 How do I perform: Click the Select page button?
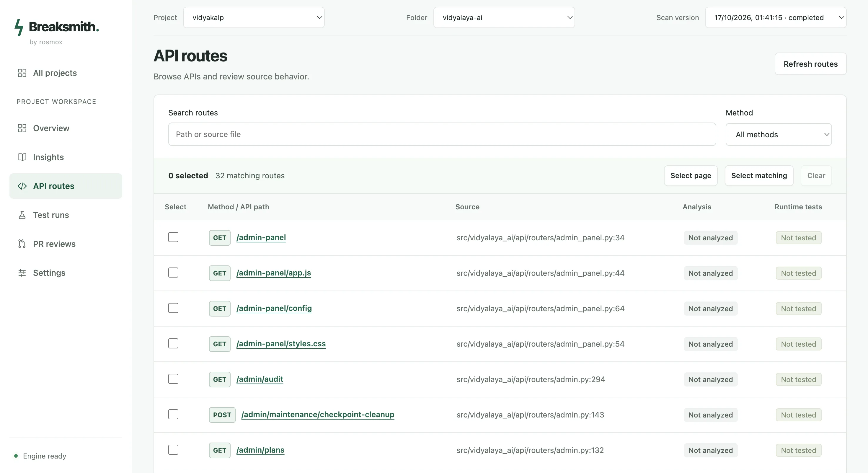pos(691,176)
